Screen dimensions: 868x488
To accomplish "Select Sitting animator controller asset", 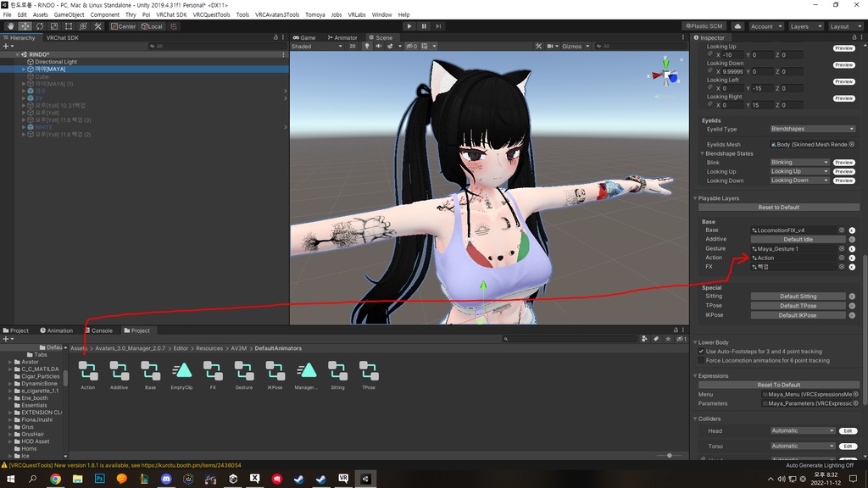I will (x=337, y=374).
